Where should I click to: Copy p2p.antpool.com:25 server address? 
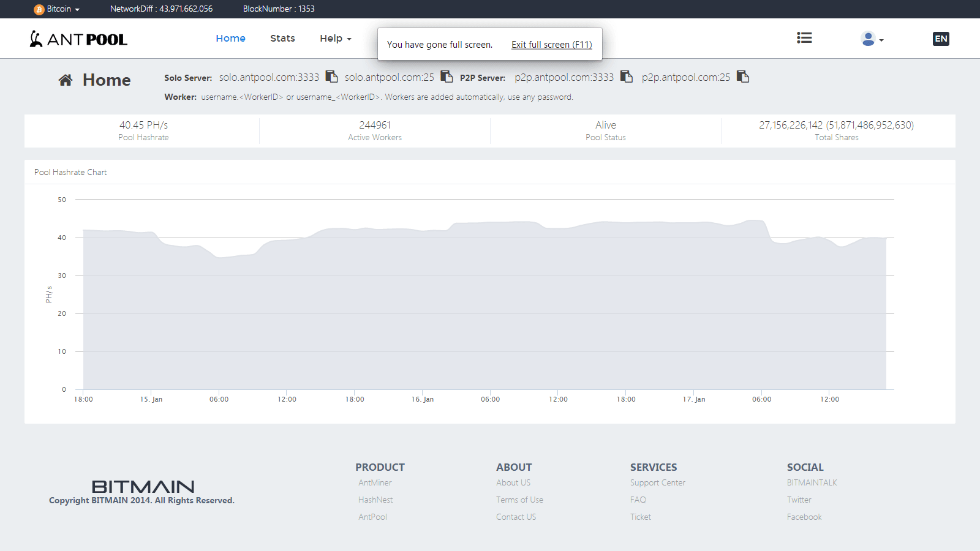coord(742,77)
